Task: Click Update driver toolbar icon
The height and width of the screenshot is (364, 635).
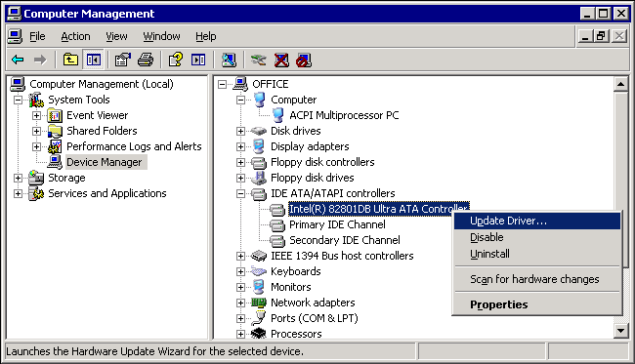Action: [x=258, y=60]
